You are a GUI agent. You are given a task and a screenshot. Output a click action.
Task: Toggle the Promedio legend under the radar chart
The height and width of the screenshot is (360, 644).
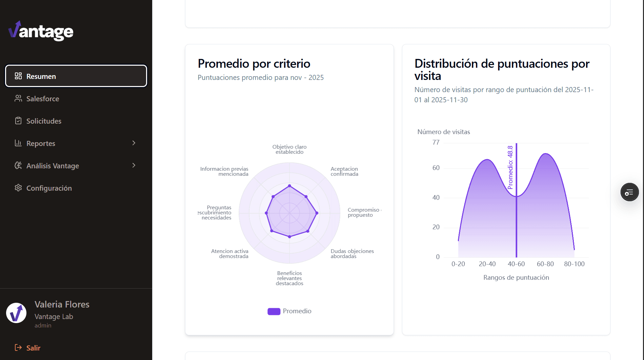289,311
